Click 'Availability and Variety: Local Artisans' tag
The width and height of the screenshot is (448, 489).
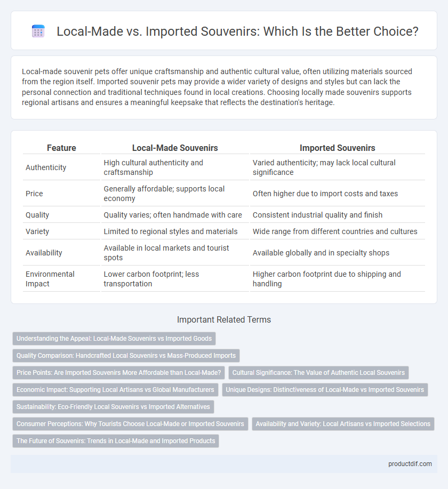[x=343, y=424]
